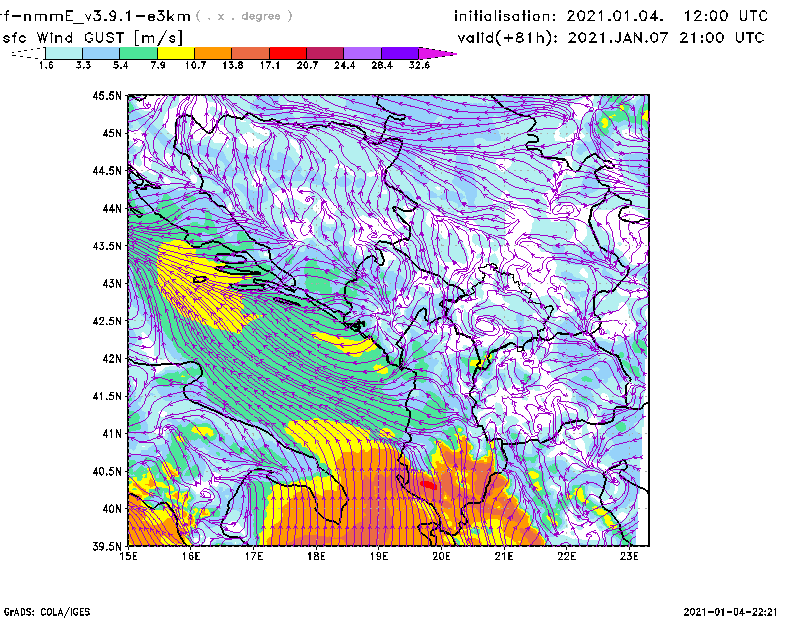Click the yellow 7.9–10.7 legend swatch
This screenshot has height=618, width=800.
[176, 53]
